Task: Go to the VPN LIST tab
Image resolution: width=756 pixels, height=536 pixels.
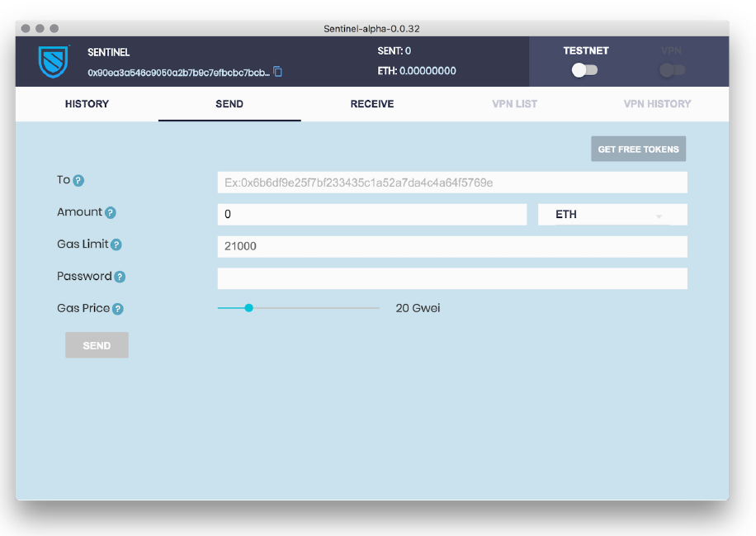Action: [x=514, y=104]
